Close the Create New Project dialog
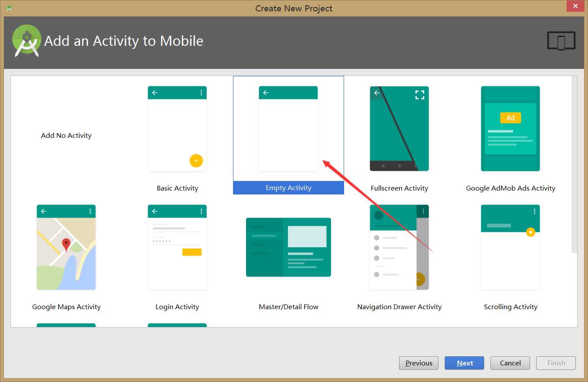 [575, 6]
